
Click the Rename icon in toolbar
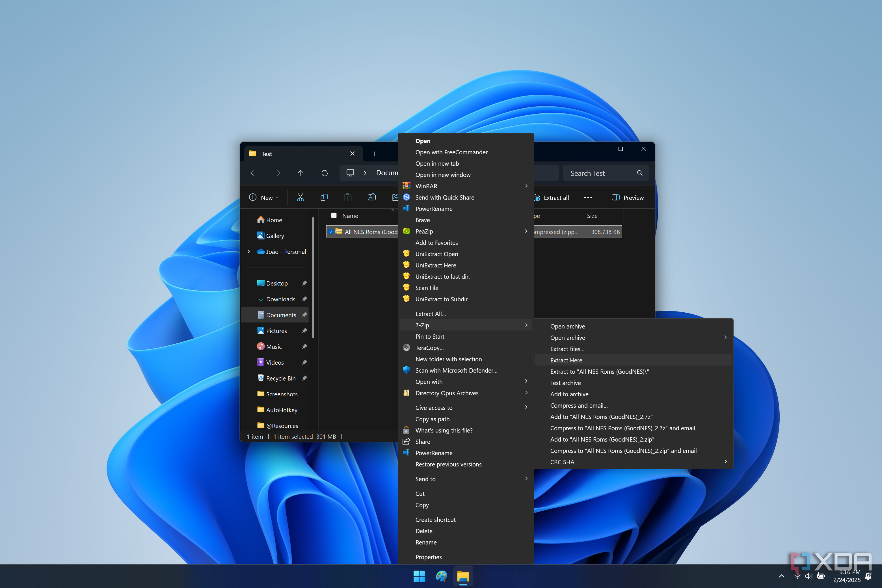371,198
